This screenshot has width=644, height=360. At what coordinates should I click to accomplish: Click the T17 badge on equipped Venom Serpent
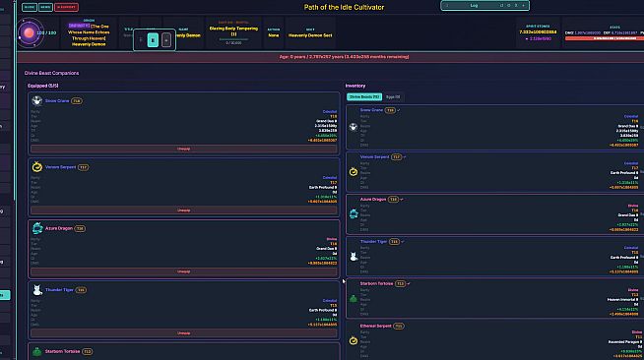pyautogui.click(x=83, y=167)
